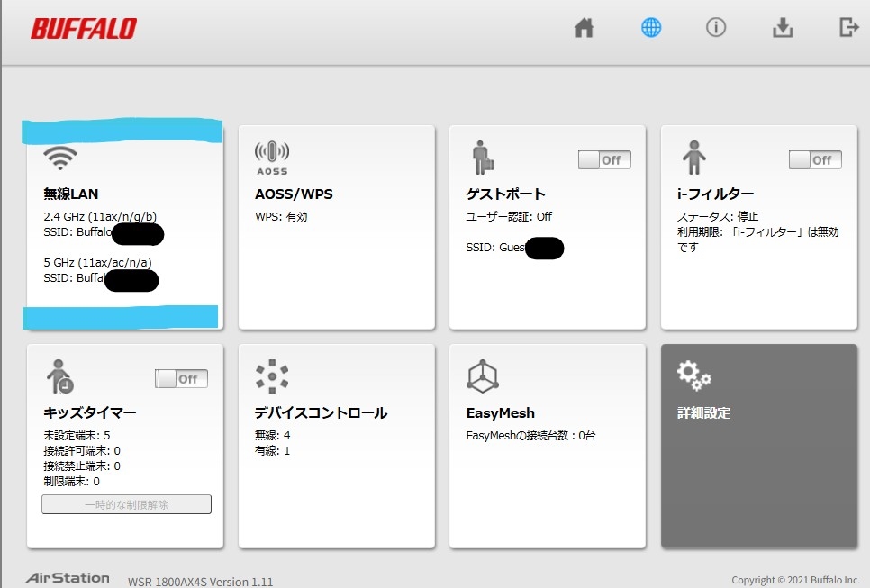Click the 接続禁止端末: 0 text
The image size is (870, 588).
click(82, 466)
